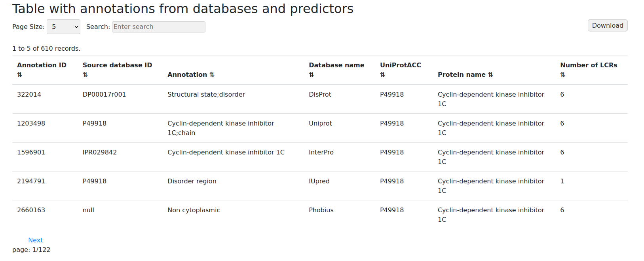Image resolution: width=644 pixels, height=261 pixels.
Task: Go to the Next page
Action: [36, 240]
